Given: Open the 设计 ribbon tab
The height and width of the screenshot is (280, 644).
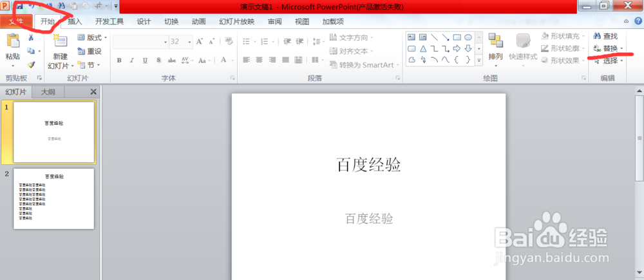Looking at the screenshot, I should coord(144,22).
